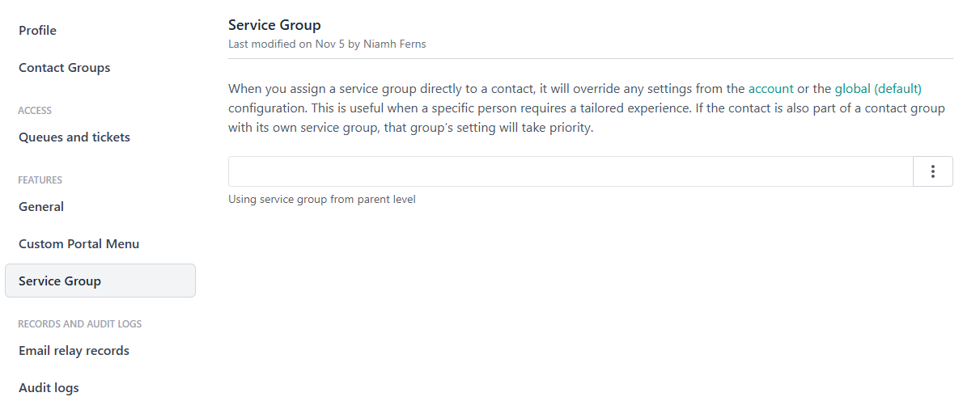Click the Service Group page heading
Image resolution: width=980 pixels, height=418 pixels.
[x=274, y=25]
